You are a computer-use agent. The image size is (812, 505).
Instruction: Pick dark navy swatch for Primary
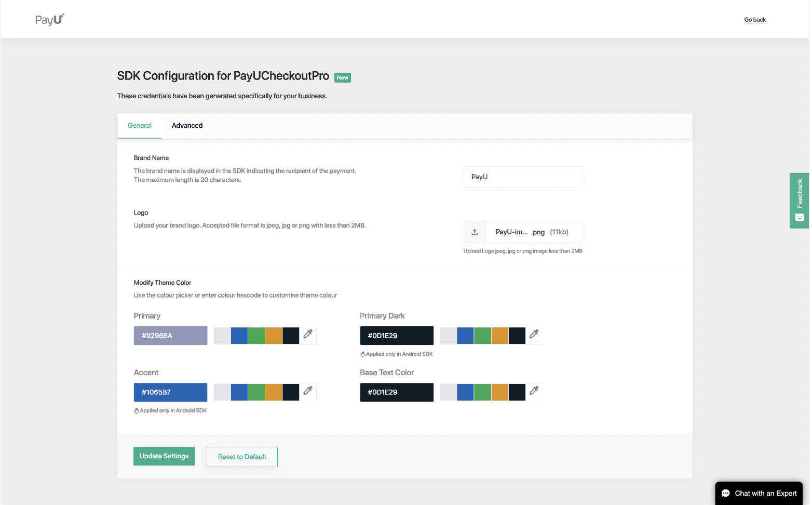pos(291,336)
